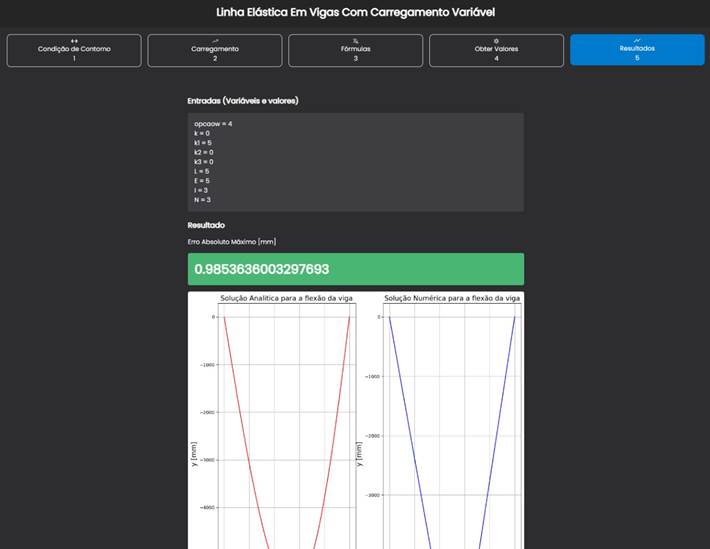The image size is (710, 549).
Task: Click the Resultado section heading
Action: point(206,225)
